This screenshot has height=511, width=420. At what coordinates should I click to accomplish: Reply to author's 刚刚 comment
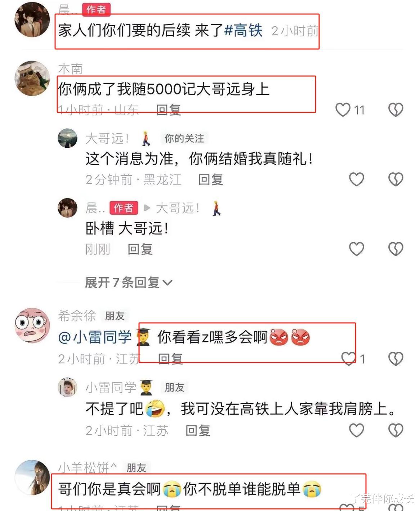pyautogui.click(x=140, y=249)
